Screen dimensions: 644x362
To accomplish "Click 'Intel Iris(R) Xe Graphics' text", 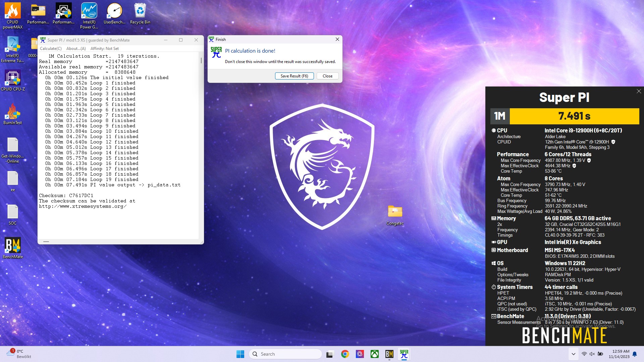I will 573,242.
